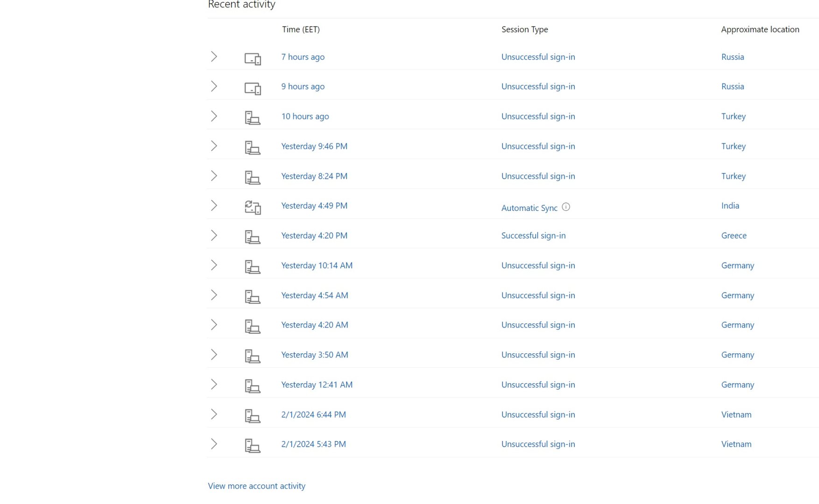Click the PC icon beside 2/1/2024 6:44 PM

click(x=253, y=416)
